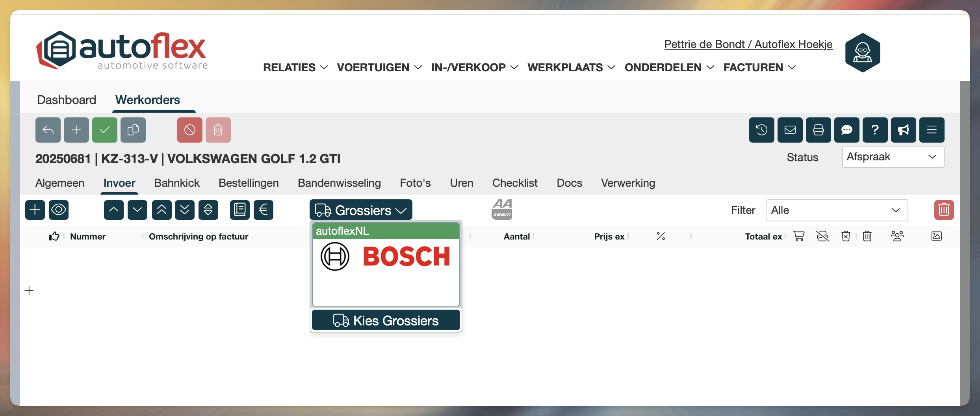Click the thumbs-up column header toggle
Viewport: 980px width, 416px height.
click(54, 236)
